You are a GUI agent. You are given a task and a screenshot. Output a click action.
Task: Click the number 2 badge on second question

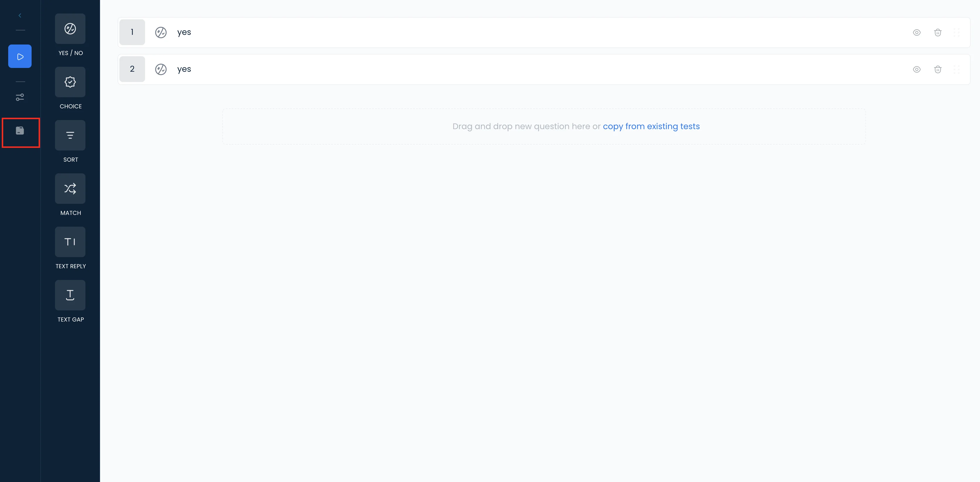(132, 69)
